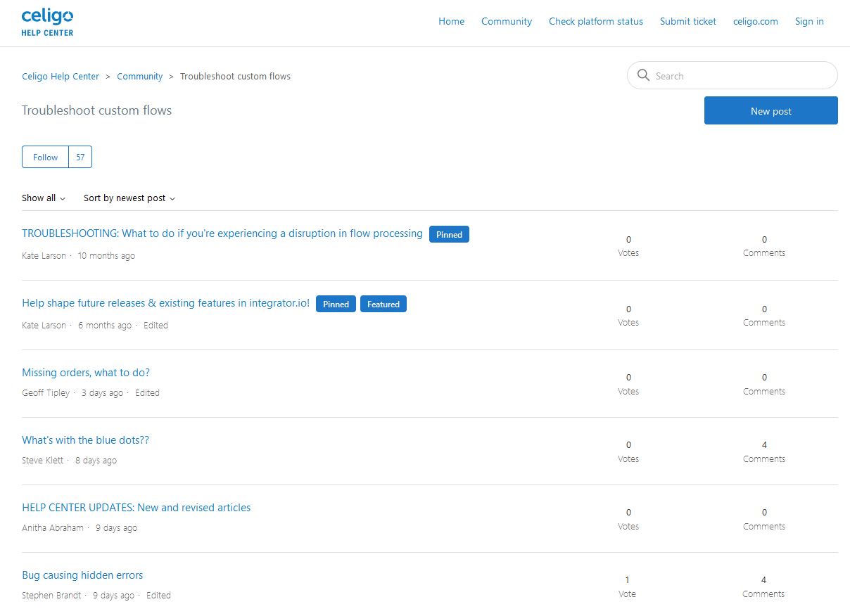Open Check platform status page
Viewport: 850px width, 616px height.
[x=595, y=22]
